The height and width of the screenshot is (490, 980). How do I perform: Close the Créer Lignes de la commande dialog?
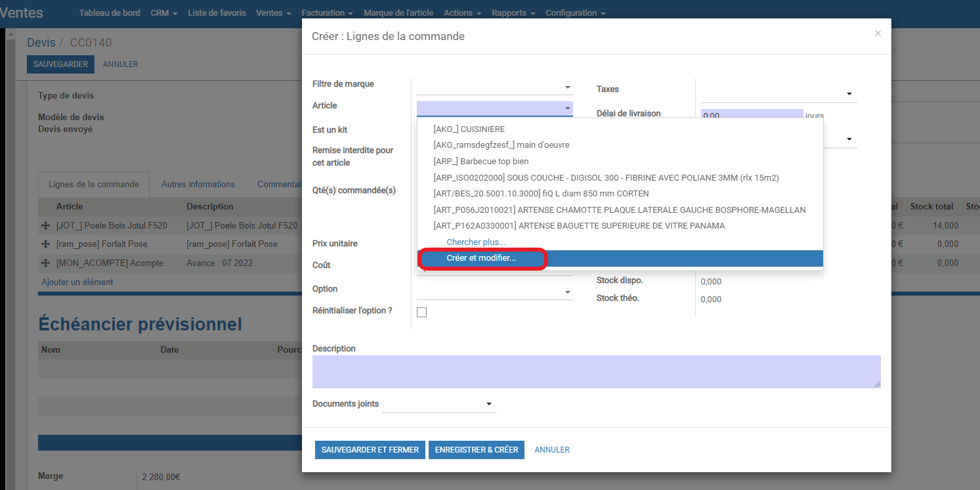tap(878, 33)
